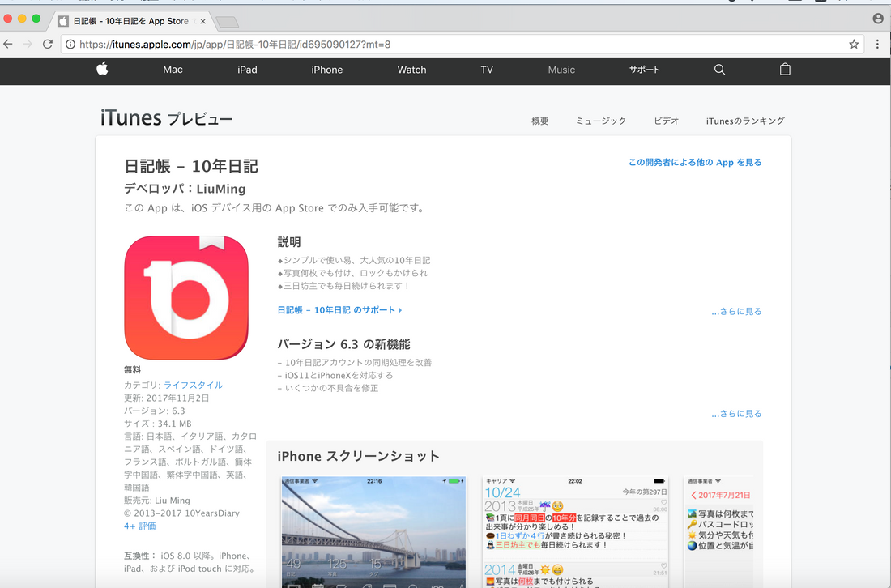The height and width of the screenshot is (588, 891).
Task: Click the iPhone スクリーンショット heading
Action: coord(359,456)
